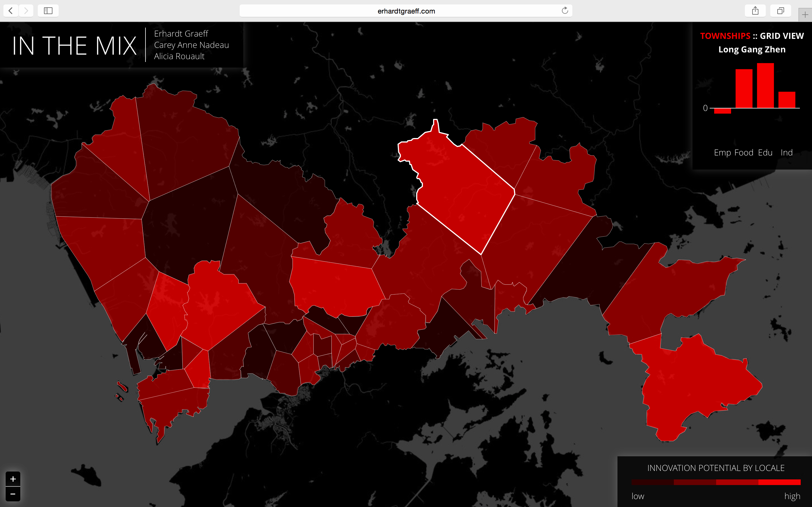Screen dimensions: 812x507
Task: Reload the page with the refresh icon
Action: (565, 11)
